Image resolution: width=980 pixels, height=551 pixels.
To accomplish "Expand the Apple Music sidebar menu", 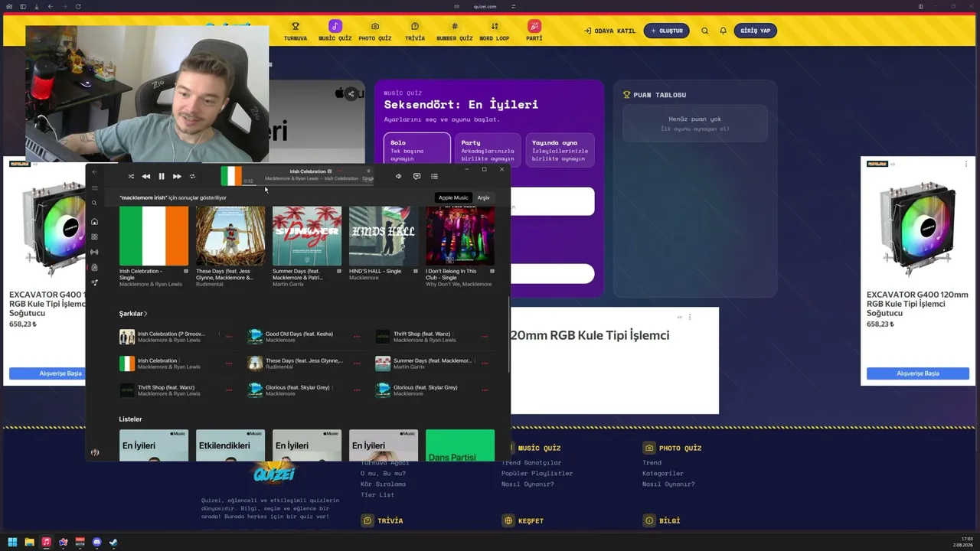I will tap(95, 187).
